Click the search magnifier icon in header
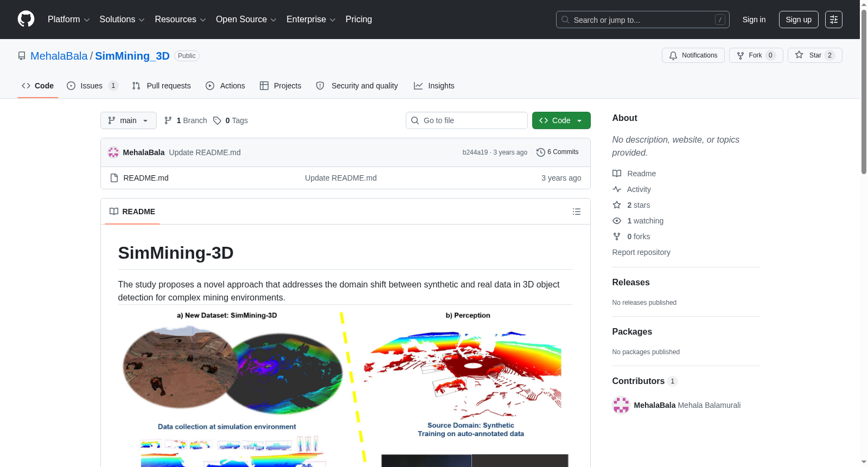Screen dimensions: 868x467 point(565,20)
